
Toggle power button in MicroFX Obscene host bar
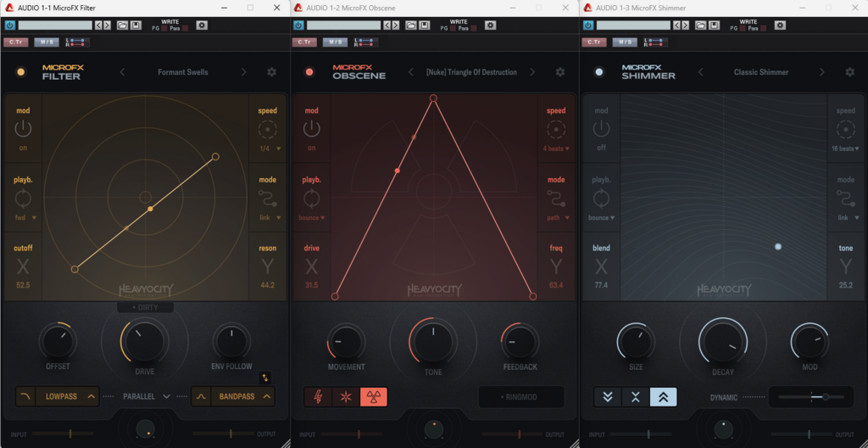pos(298,25)
